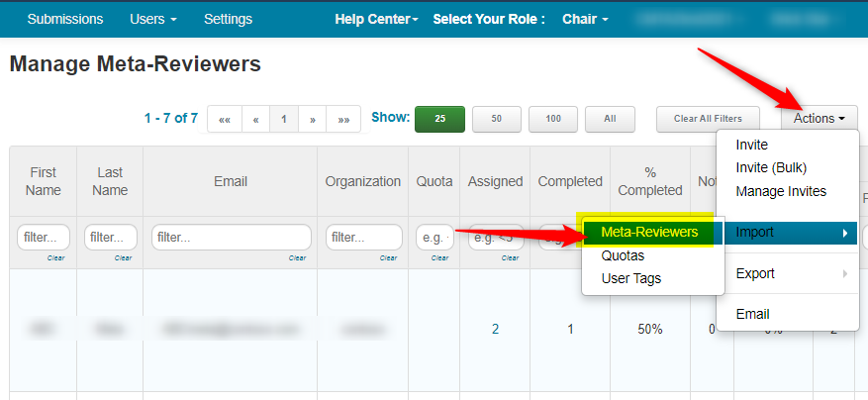Show All rows button

coord(610,119)
